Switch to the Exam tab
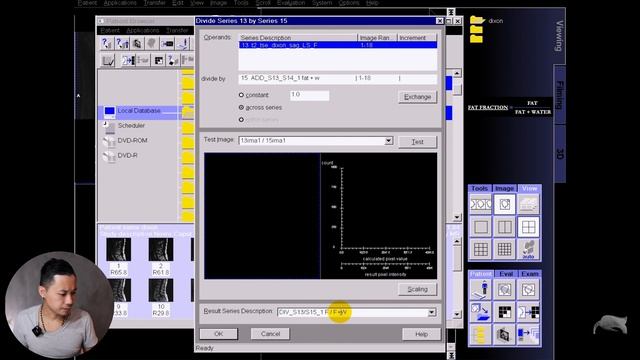This screenshot has height=360, width=640. click(x=530, y=273)
